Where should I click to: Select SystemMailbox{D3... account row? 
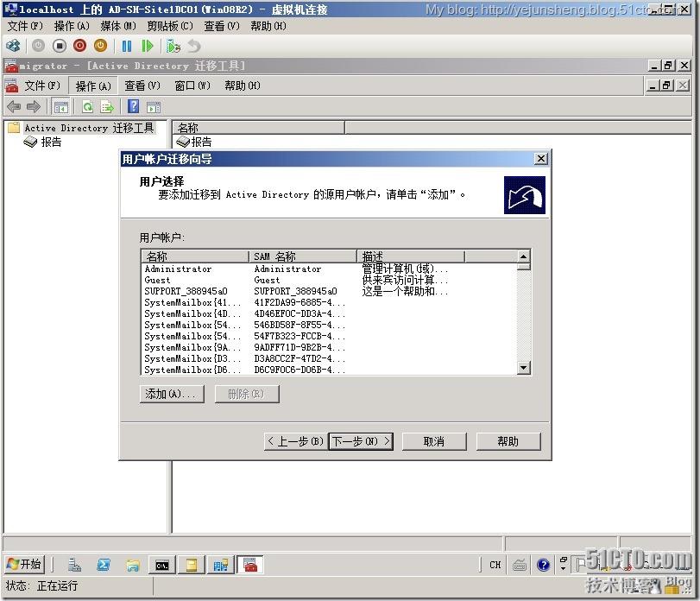329,358
